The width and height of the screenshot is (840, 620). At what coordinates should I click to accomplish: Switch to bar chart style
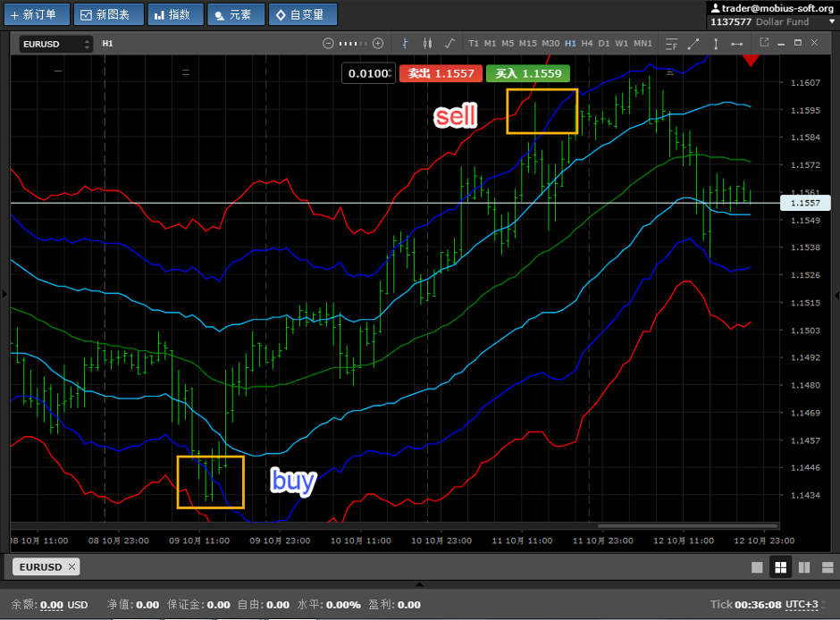[x=405, y=44]
